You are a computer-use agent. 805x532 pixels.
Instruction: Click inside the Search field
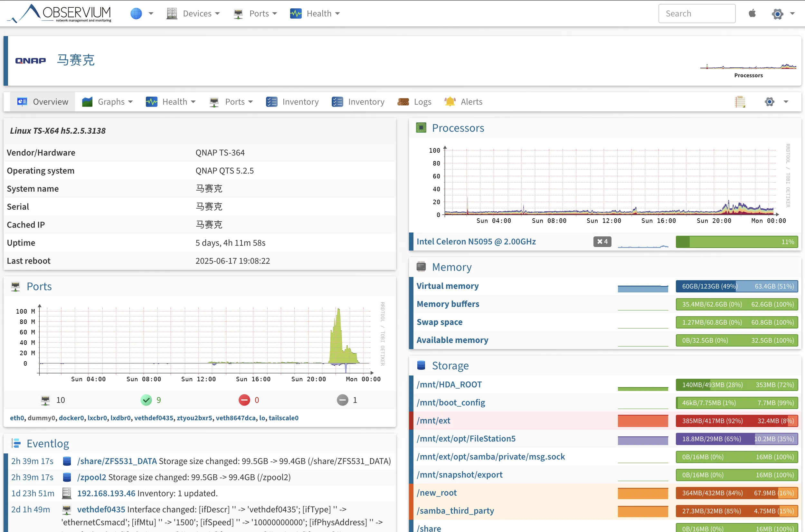(x=696, y=13)
